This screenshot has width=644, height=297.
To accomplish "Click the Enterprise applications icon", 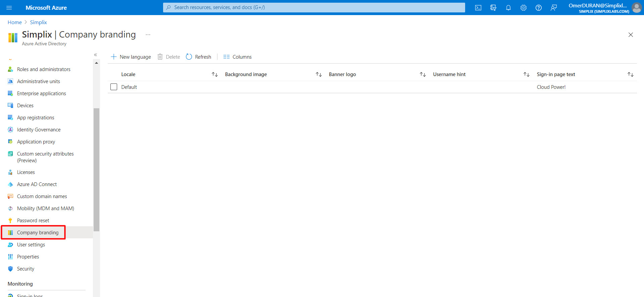I will click(10, 94).
